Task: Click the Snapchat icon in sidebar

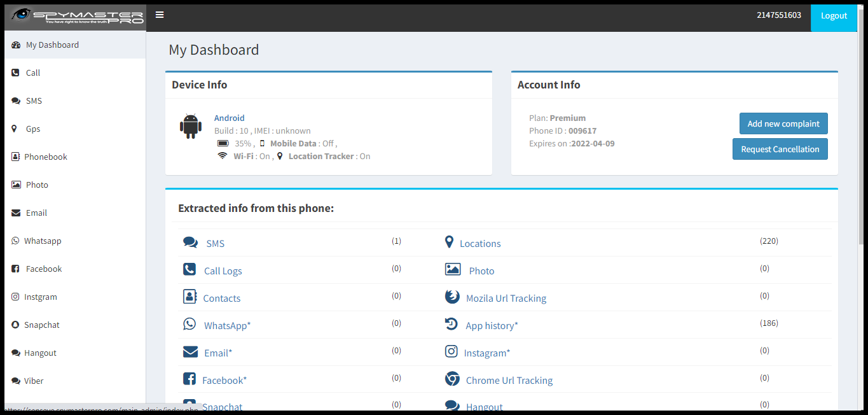Action: pos(15,325)
